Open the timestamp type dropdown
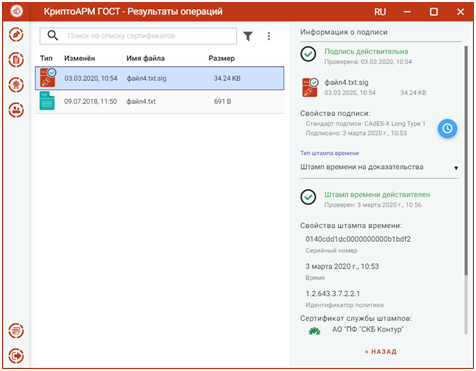Image resolution: width=476 pixels, height=371 pixels. 379,167
